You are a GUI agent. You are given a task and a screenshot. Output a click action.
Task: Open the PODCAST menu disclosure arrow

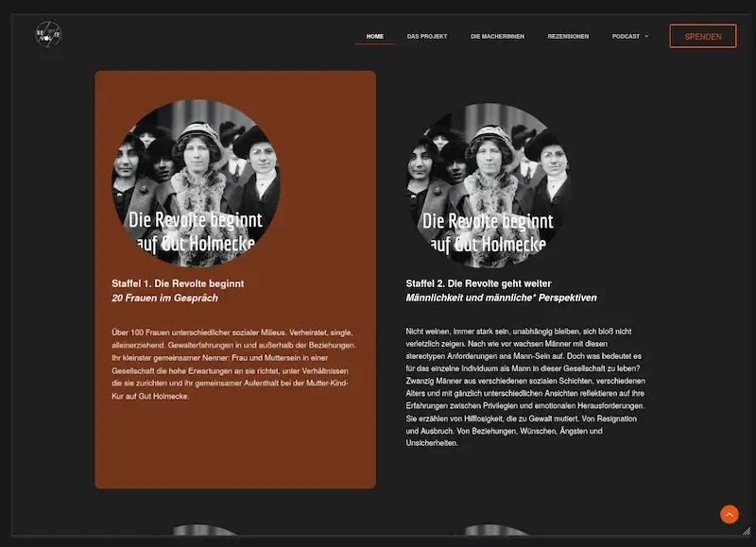[646, 36]
